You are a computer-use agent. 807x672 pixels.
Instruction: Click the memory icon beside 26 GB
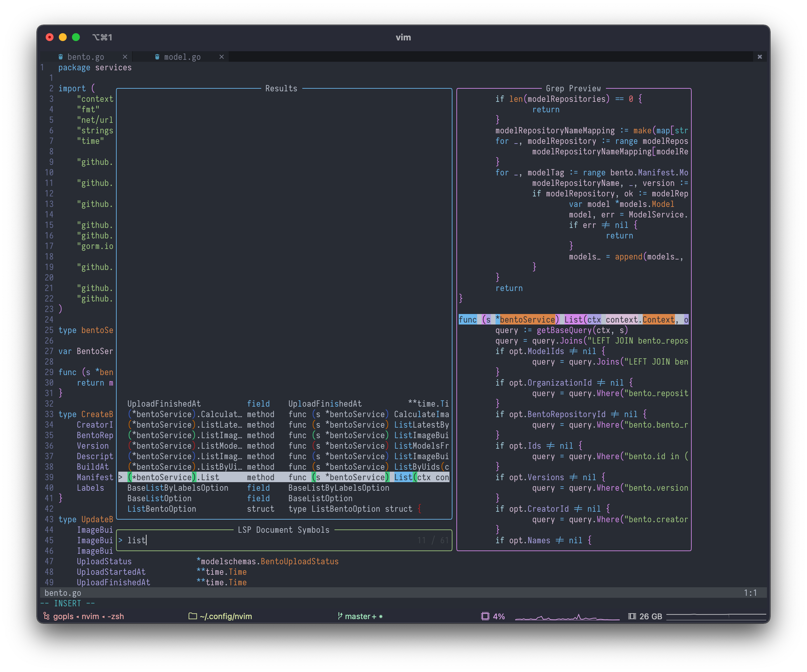point(632,616)
